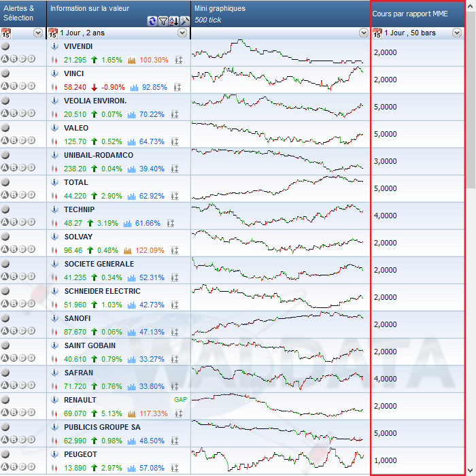The width and height of the screenshot is (476, 476).
Task: Toggle the alert circle for SAINT GOBAIN
Action: (x=5, y=345)
